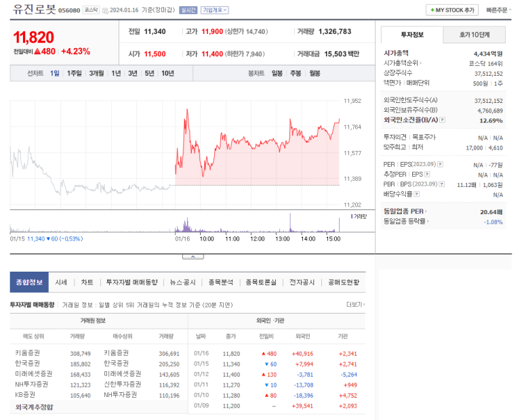
Task: Click the 01/09 closing price 11,200
Action: pyautogui.click(x=231, y=406)
